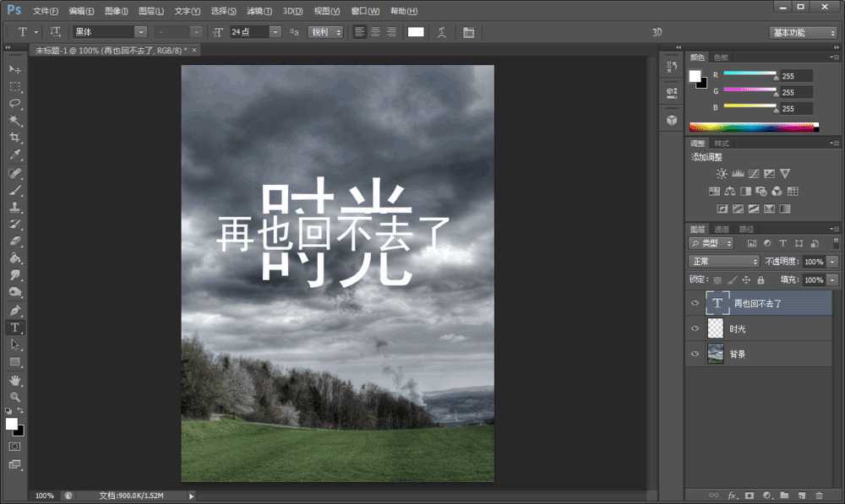Select the Zoom tool

pos(14,397)
